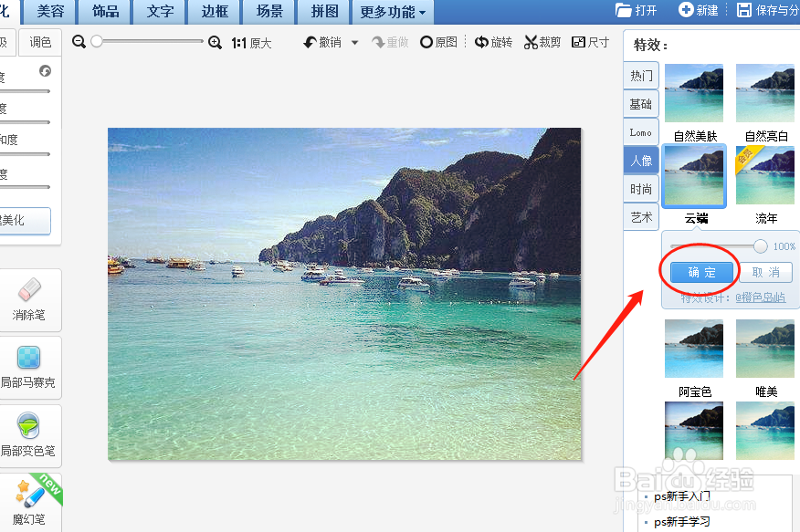The image size is (800, 532).
Task: Open the @橙色岛屿 designer link
Action: (760, 297)
